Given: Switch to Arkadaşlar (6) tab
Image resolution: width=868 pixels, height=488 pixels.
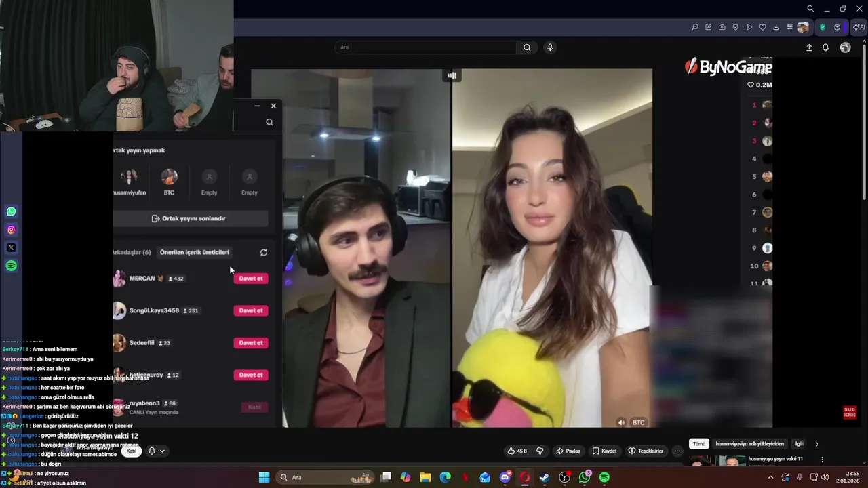Looking at the screenshot, I should click(132, 252).
